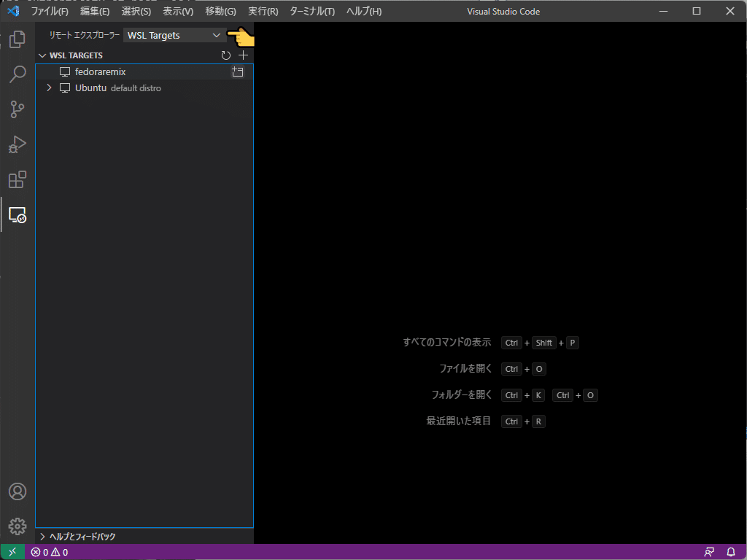
Task: Refresh the WSL Targets list
Action: point(226,55)
